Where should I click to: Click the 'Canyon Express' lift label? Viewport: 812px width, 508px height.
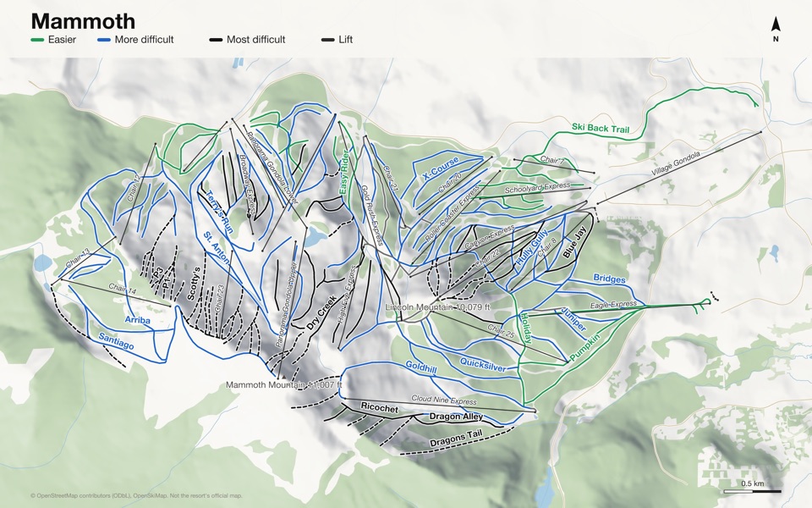pyautogui.click(x=490, y=237)
